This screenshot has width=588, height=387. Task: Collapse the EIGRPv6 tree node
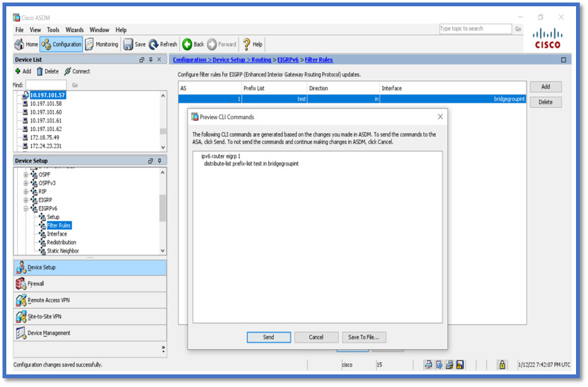click(x=26, y=209)
